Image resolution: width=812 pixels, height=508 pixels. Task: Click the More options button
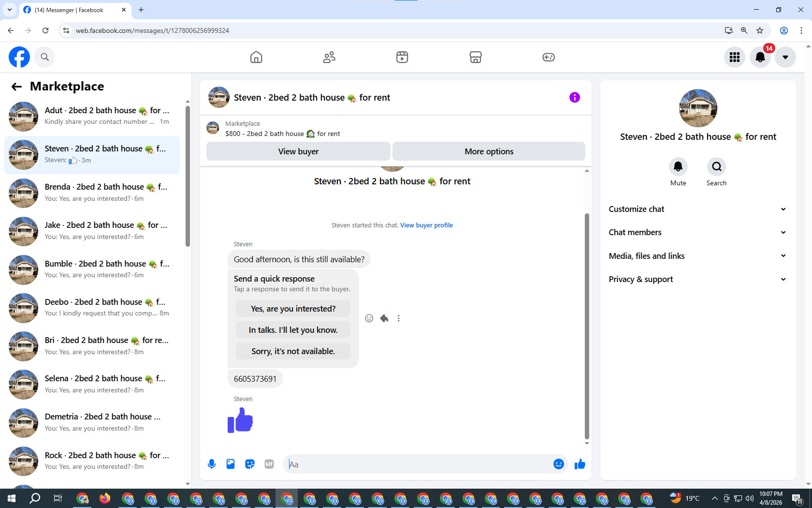click(x=489, y=151)
